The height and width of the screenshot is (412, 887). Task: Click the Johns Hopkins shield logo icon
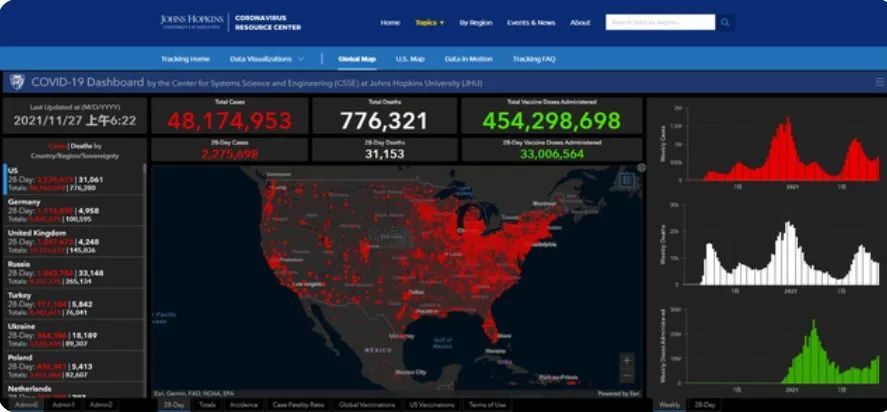coord(17,82)
